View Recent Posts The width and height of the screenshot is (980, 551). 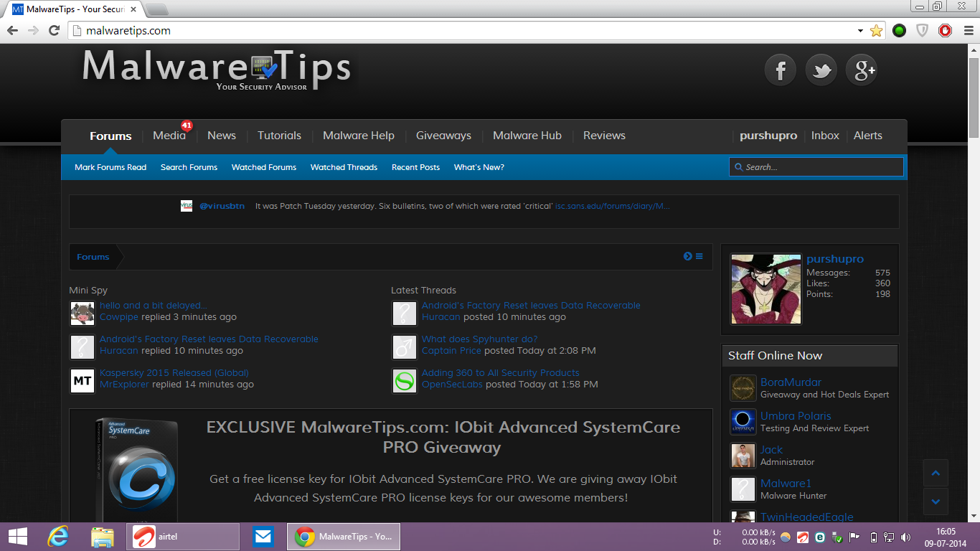point(415,167)
